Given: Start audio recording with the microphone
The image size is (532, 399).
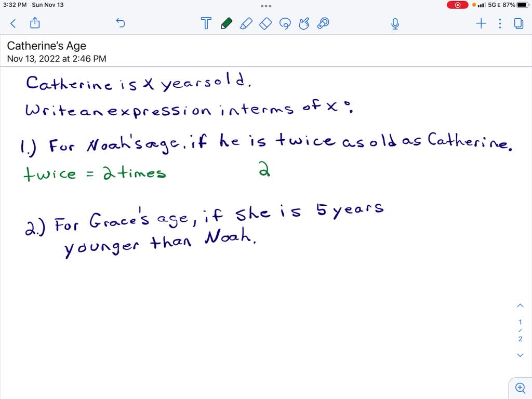Looking at the screenshot, I should click(395, 23).
